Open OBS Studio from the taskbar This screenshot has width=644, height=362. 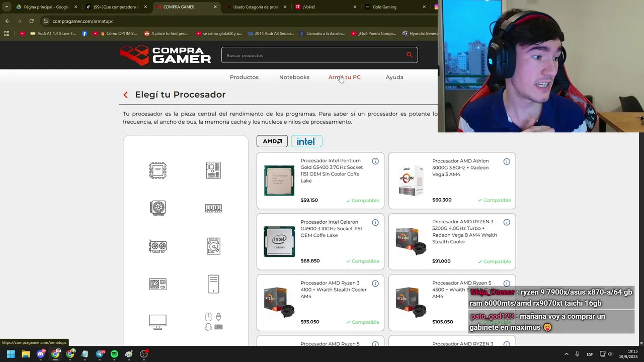click(x=144, y=354)
